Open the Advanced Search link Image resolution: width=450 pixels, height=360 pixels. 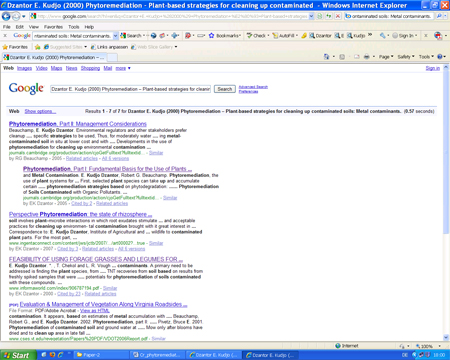pyautogui.click(x=253, y=87)
